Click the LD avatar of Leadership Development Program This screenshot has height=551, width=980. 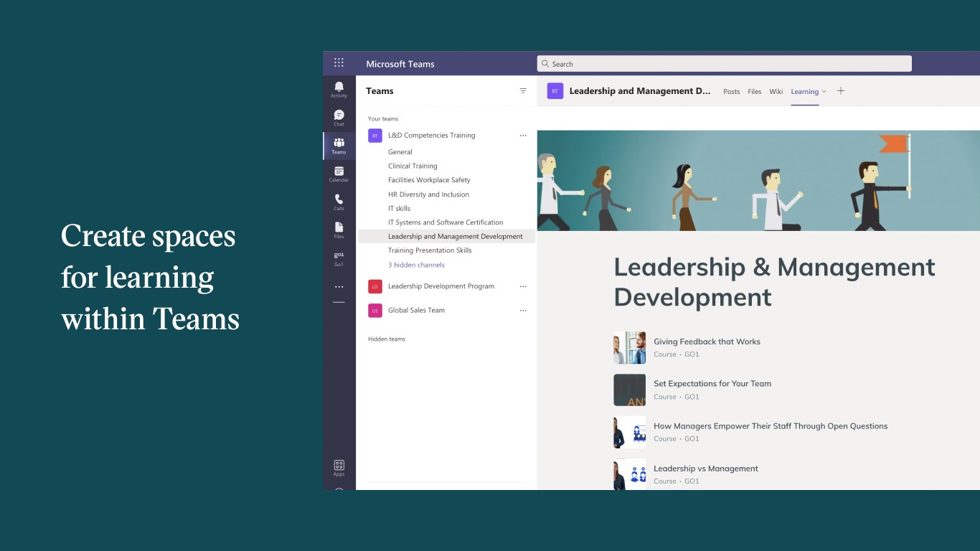point(374,286)
